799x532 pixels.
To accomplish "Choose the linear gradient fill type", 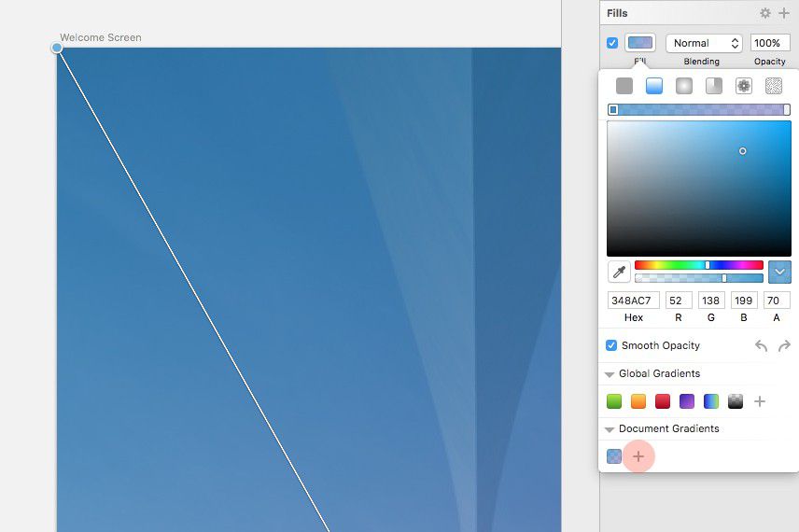I will coord(654,86).
